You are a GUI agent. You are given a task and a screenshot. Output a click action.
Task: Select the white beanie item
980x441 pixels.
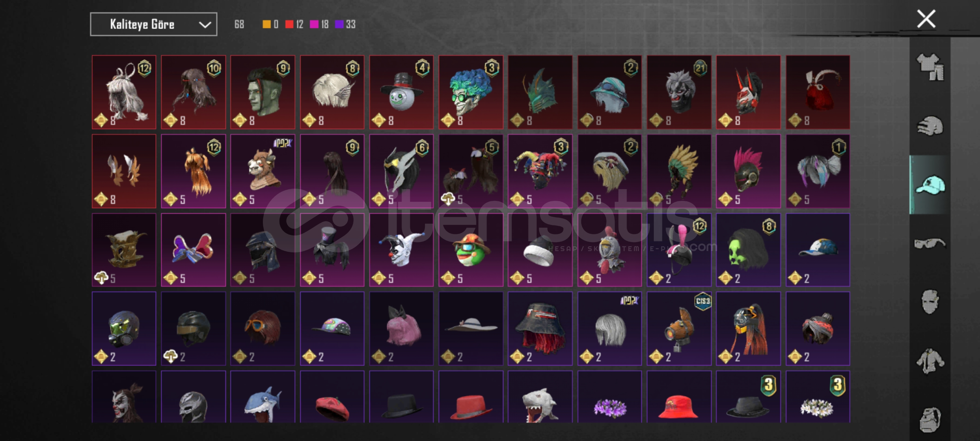click(x=540, y=250)
